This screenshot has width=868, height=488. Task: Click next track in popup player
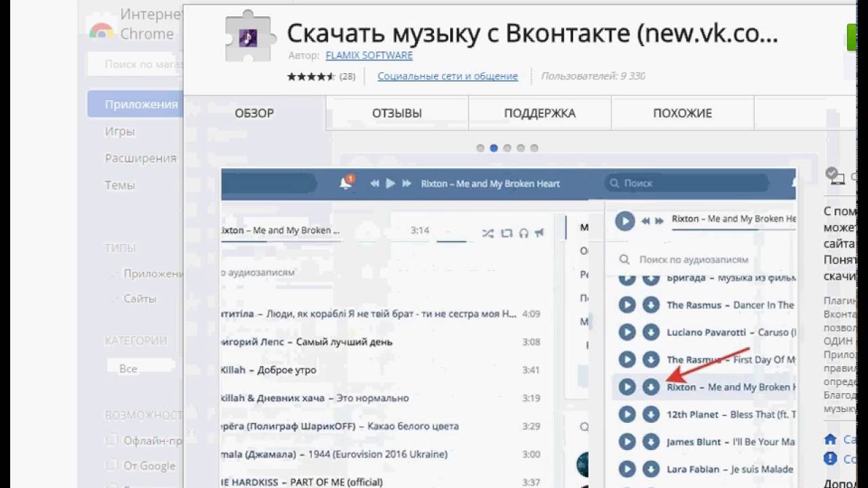coord(660,221)
